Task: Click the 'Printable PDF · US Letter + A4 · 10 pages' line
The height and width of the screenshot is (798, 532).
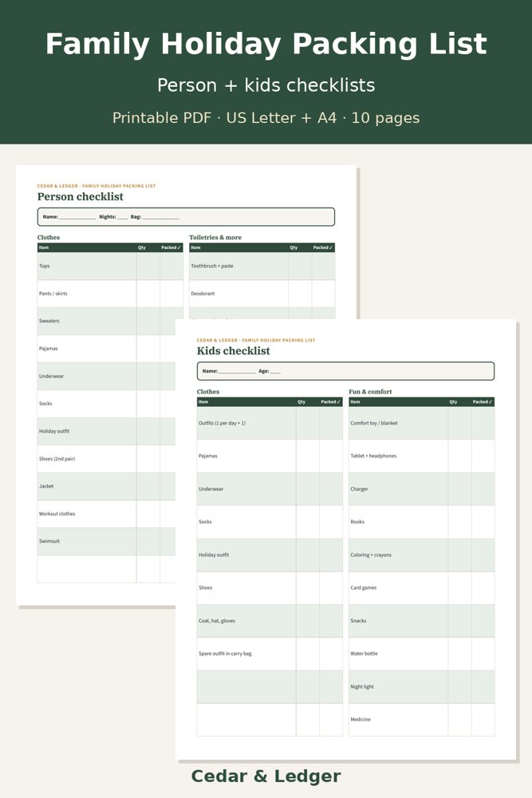Action: click(x=266, y=118)
